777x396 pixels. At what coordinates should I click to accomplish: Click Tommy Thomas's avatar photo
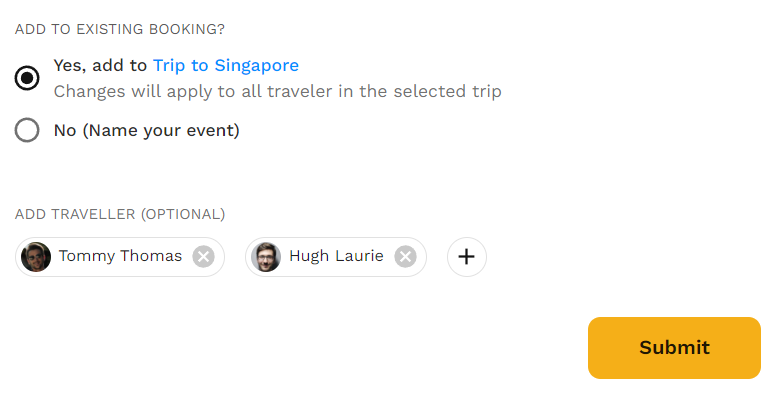(36, 257)
